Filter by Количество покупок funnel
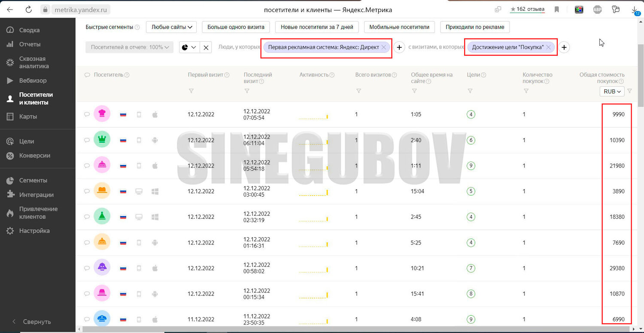Screen dimensions: 644x333 point(526,91)
